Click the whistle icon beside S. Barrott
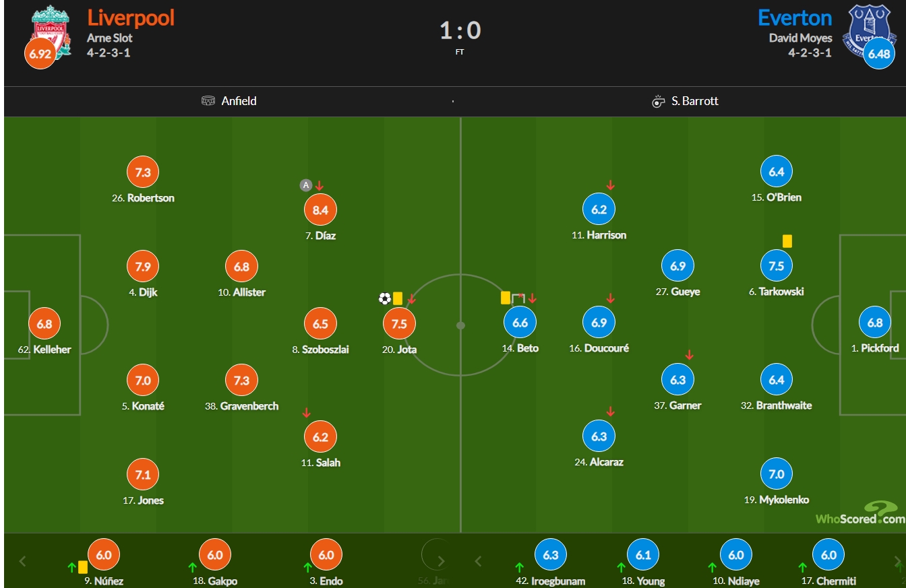 point(659,101)
